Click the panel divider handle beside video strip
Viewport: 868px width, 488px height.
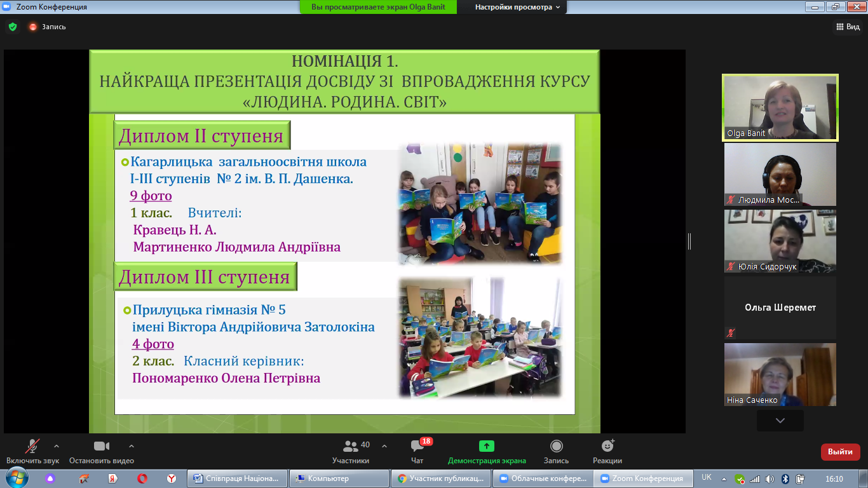(689, 241)
